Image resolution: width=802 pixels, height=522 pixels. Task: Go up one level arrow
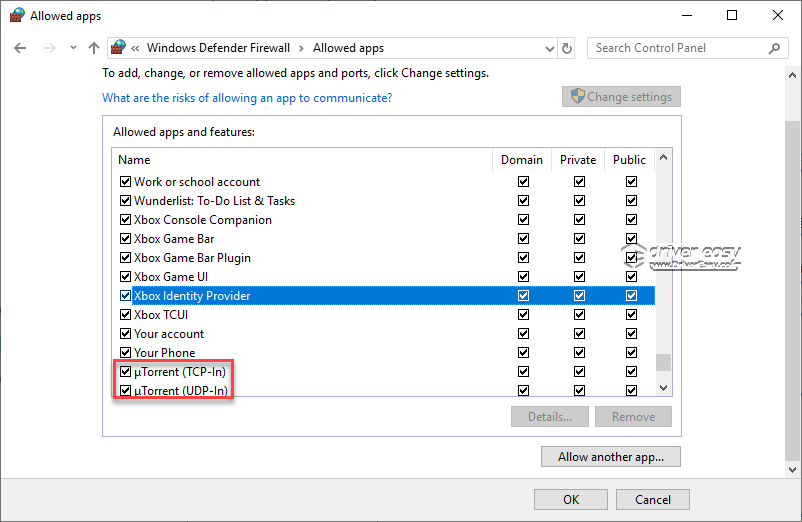point(94,48)
